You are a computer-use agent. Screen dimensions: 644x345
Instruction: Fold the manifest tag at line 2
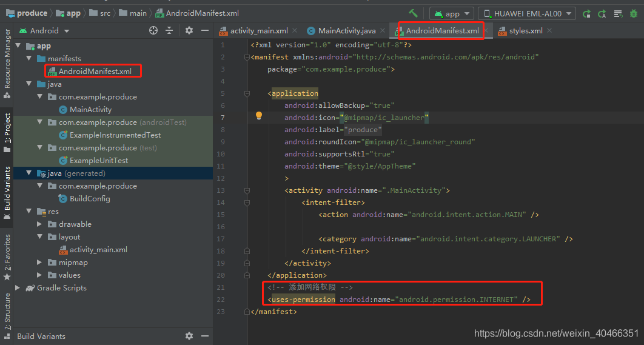point(247,57)
